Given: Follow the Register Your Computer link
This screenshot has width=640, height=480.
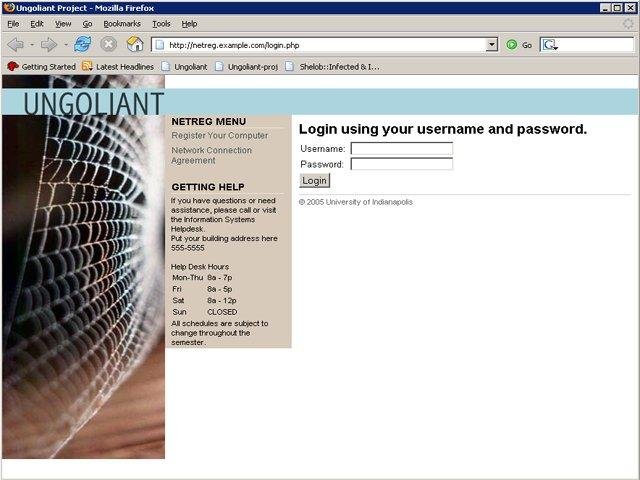Looking at the screenshot, I should [220, 136].
